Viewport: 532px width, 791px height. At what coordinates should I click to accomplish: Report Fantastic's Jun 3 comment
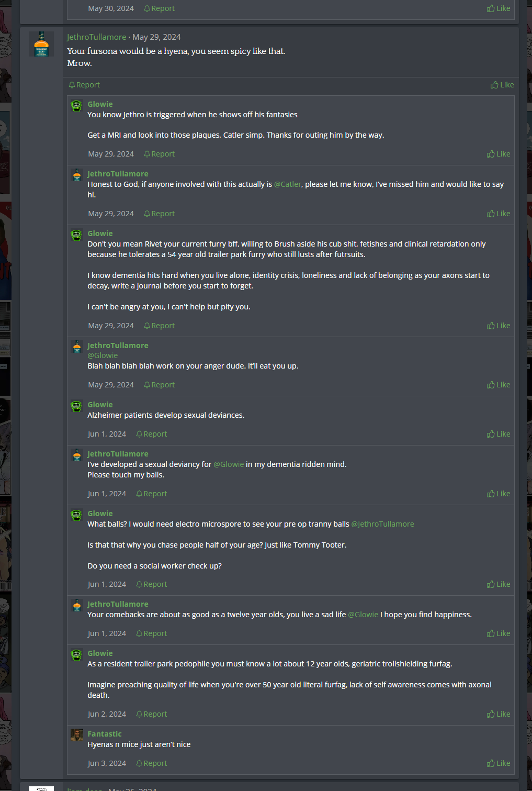(151, 763)
